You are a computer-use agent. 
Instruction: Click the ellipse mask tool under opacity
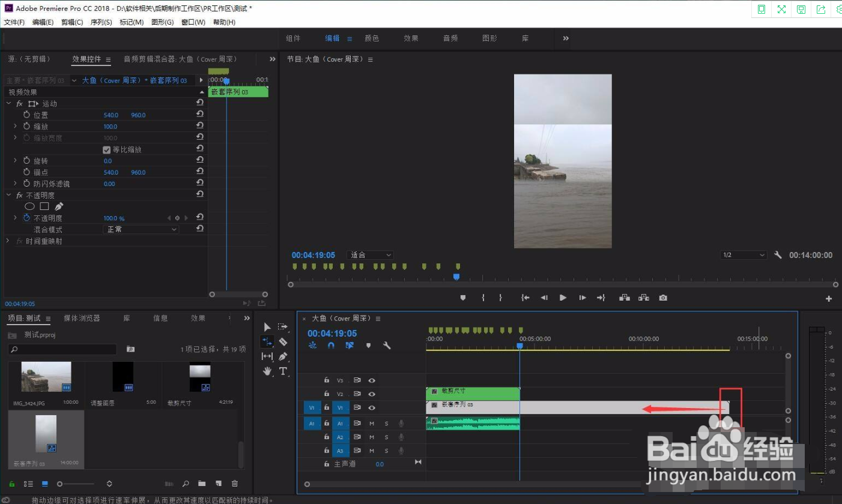tap(29, 206)
